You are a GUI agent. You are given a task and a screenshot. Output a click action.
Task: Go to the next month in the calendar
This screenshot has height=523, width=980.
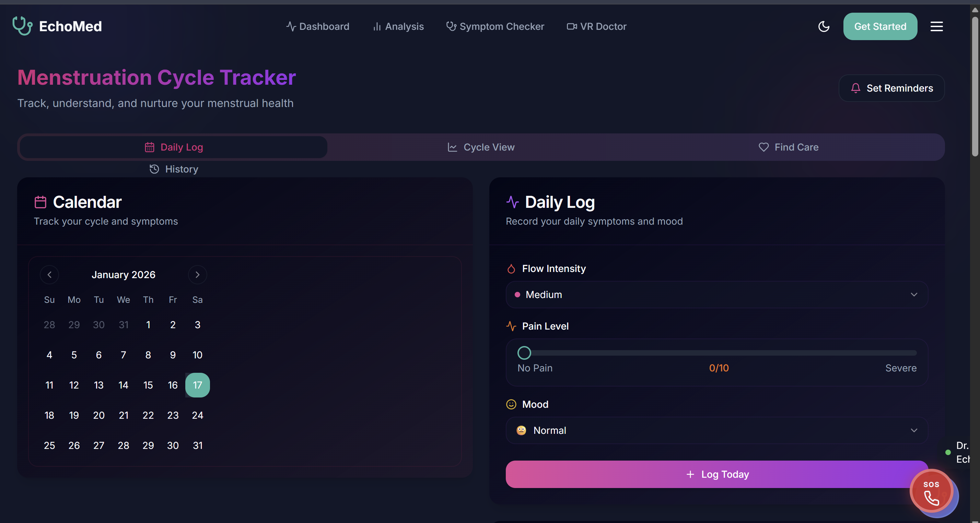197,275
